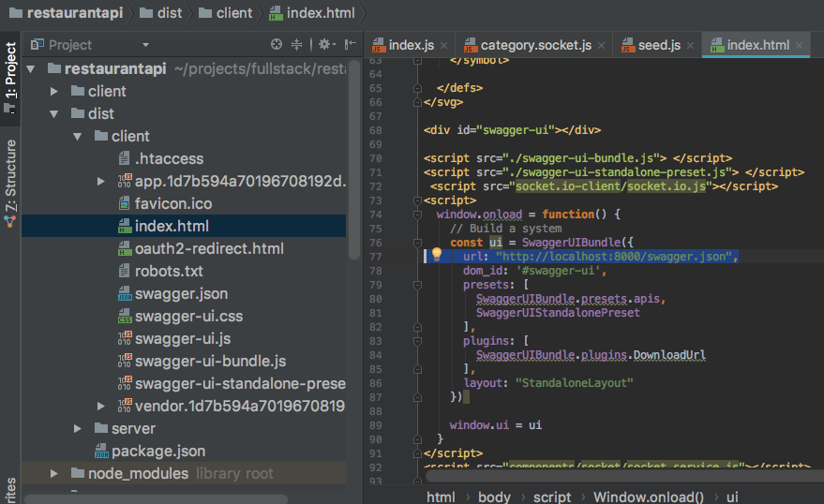824x504 pixels.
Task: Expand the vendor.1d7b594a7019670819 file node
Action: (101, 407)
